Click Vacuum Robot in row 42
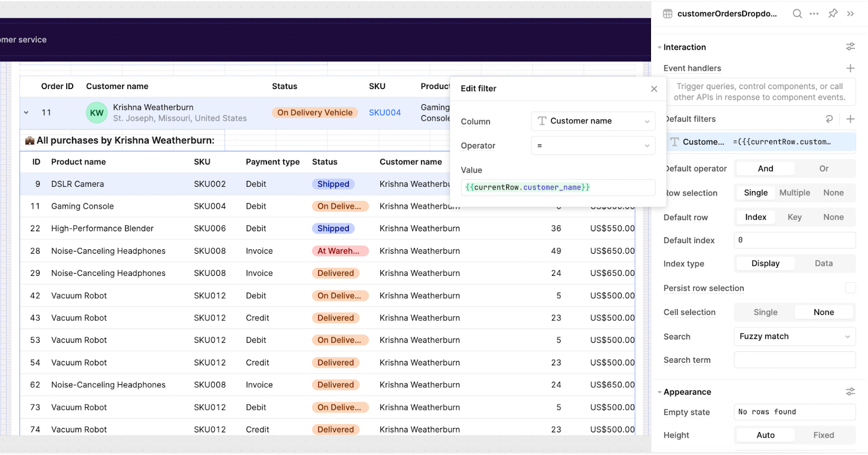 [79, 296]
